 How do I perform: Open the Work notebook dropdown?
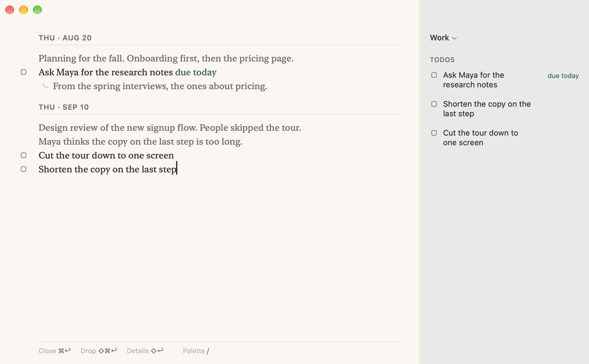(443, 38)
